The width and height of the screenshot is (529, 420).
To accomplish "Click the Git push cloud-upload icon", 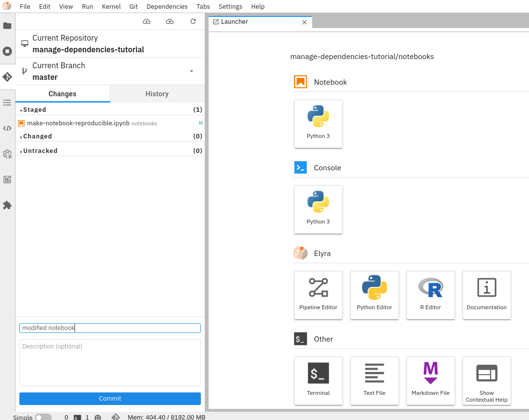I will pos(170,22).
